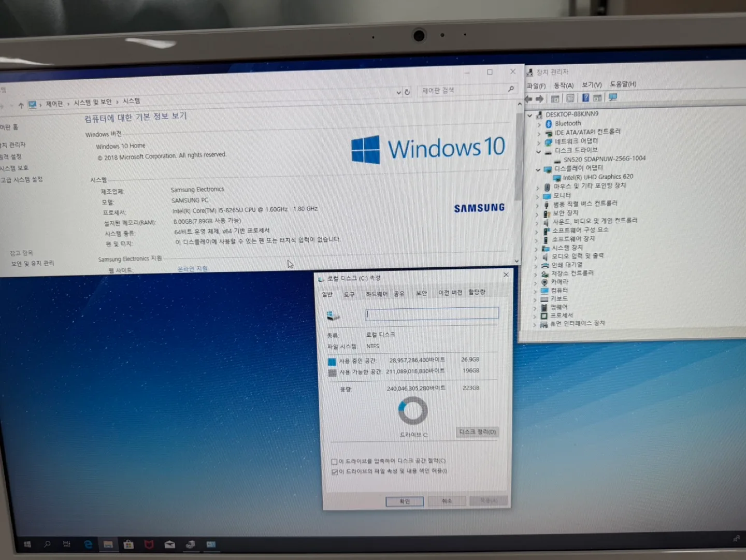
Task: Expand the 보안 장치 category
Action: (x=537, y=214)
